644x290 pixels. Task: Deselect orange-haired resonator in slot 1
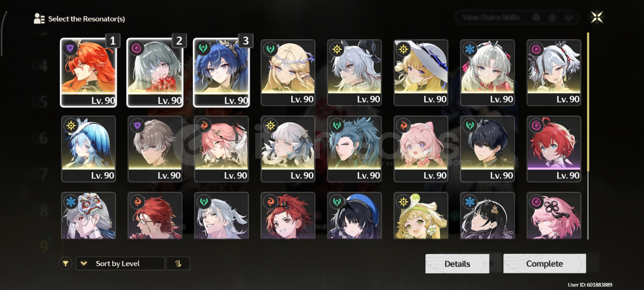[89, 73]
